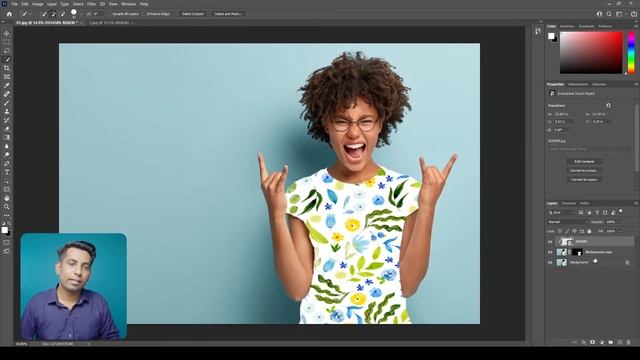Viewport: 640px width, 360px height.
Task: Hide the Background layer
Action: [550, 262]
